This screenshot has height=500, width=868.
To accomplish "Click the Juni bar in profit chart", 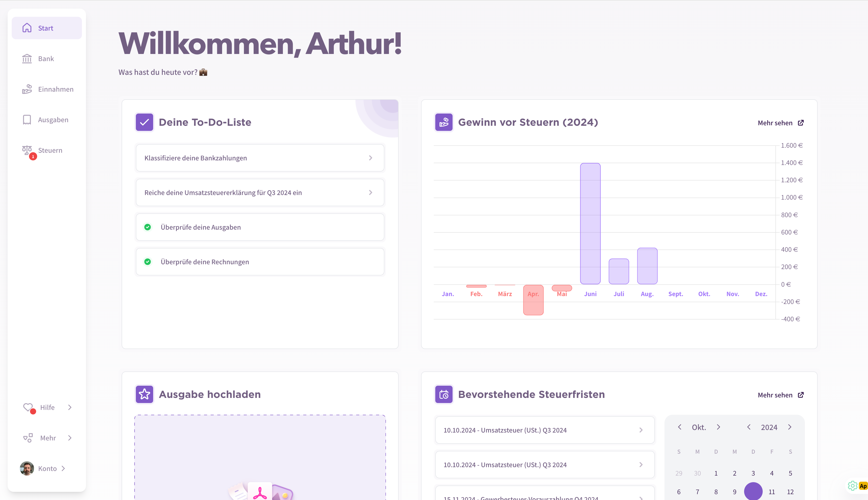I will point(590,224).
